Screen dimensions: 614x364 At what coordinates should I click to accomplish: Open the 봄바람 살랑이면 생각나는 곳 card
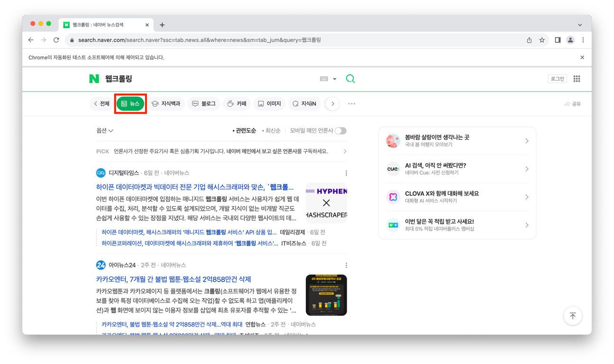[457, 141]
